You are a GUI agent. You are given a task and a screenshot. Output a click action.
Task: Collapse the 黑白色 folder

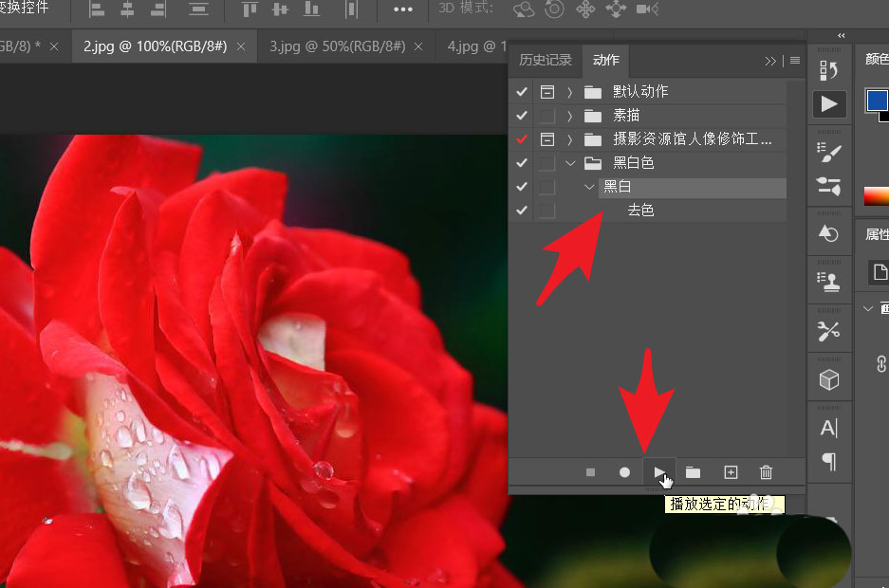click(570, 162)
